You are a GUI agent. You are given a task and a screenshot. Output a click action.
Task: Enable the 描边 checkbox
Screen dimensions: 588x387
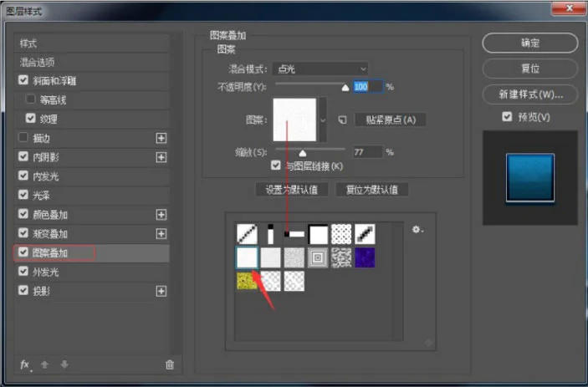tap(23, 137)
